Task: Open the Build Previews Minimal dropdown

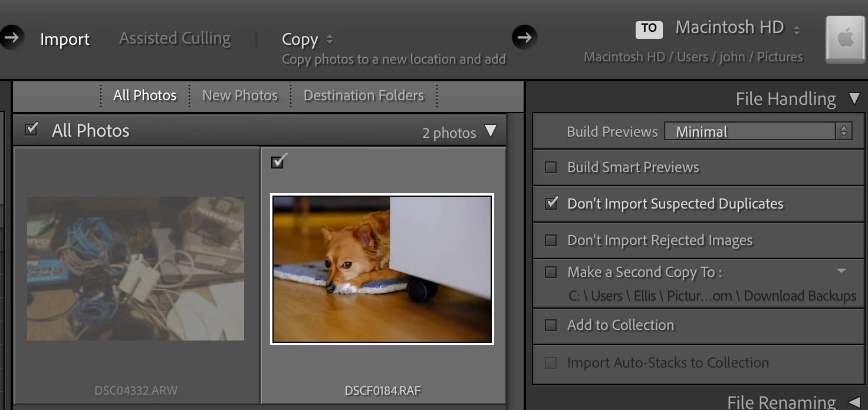Action: [758, 131]
